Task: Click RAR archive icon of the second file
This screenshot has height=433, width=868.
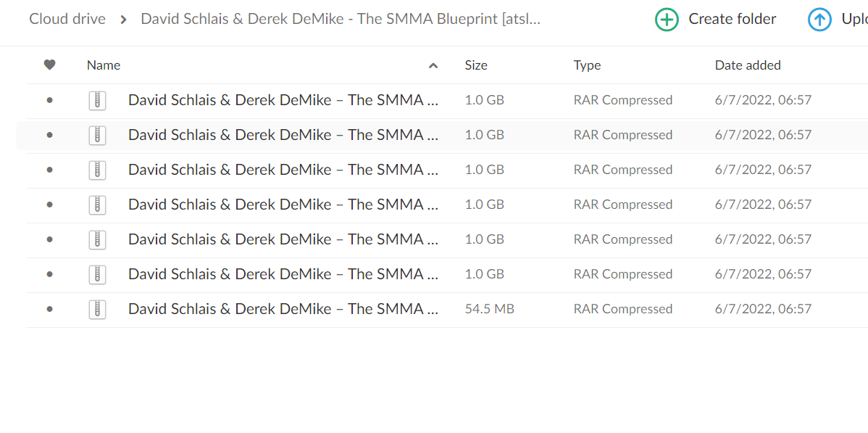Action: [x=97, y=135]
